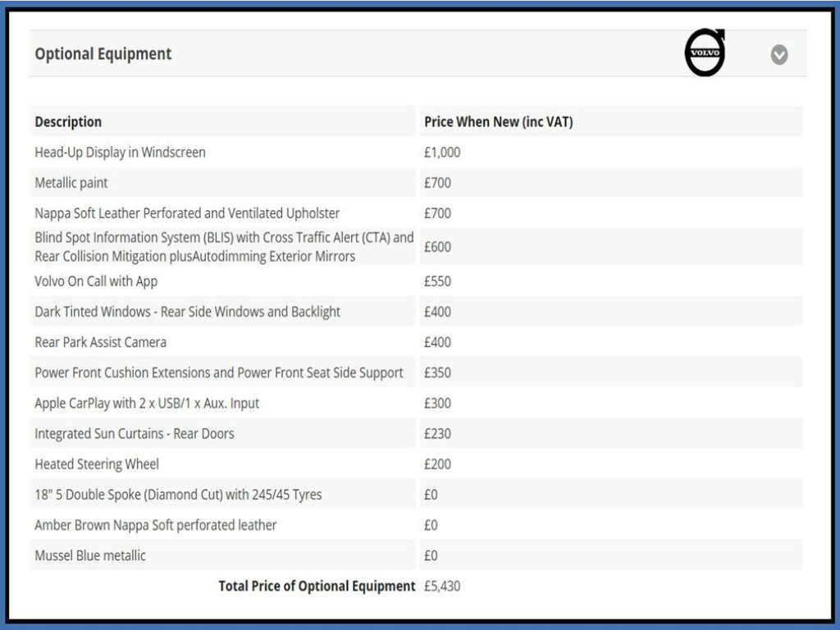Select the Heated Steering Wheel row

[97, 464]
